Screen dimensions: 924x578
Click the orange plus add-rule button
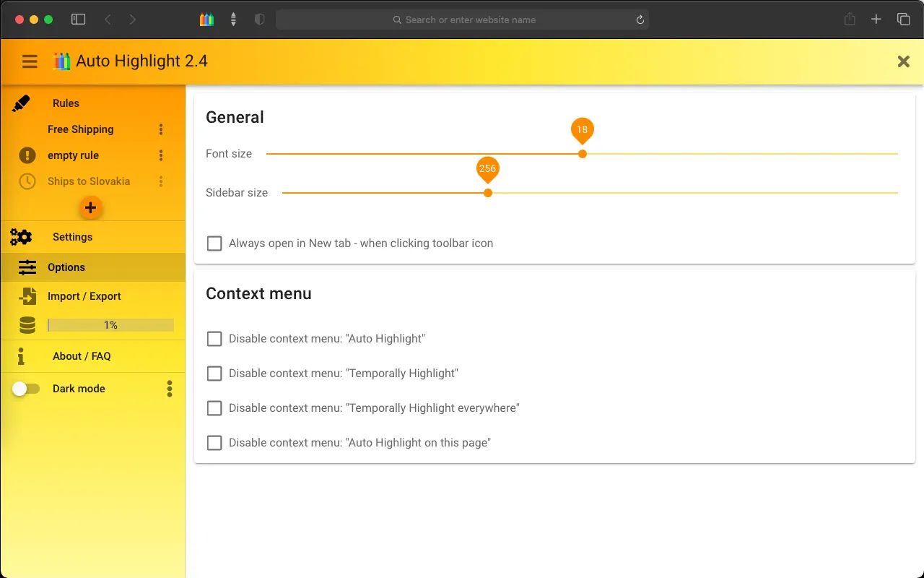(x=90, y=208)
